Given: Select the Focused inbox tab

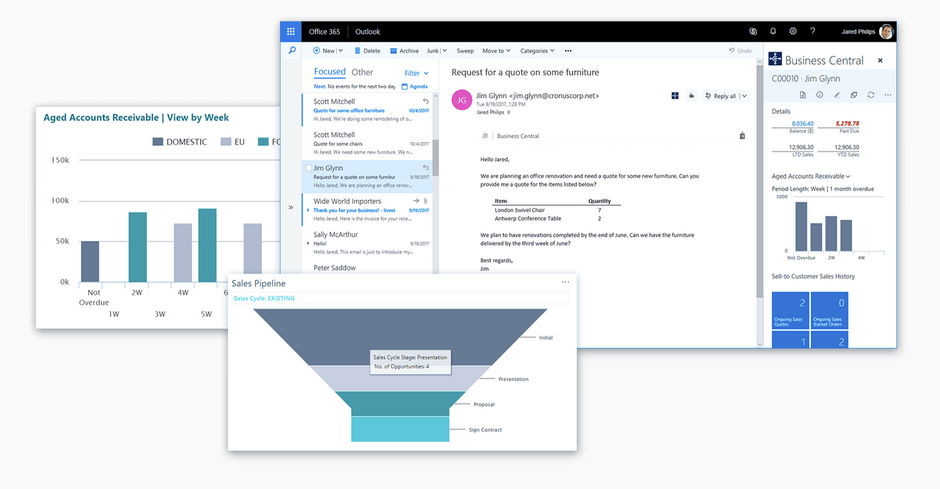Looking at the screenshot, I should click(x=329, y=72).
